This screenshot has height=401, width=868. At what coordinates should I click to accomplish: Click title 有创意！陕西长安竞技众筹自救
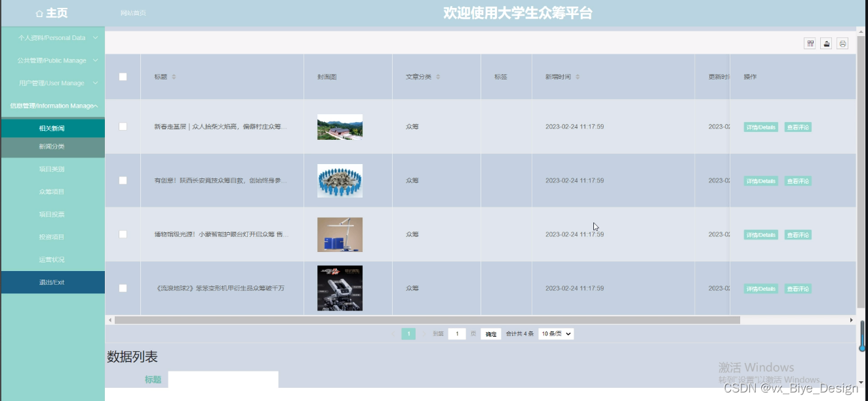220,180
